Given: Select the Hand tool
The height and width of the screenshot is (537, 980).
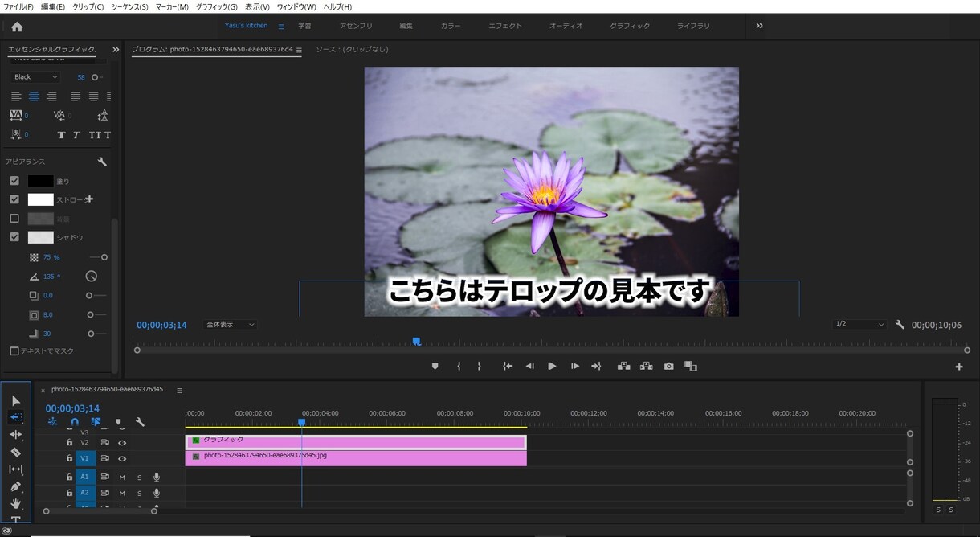Looking at the screenshot, I should point(16,504).
